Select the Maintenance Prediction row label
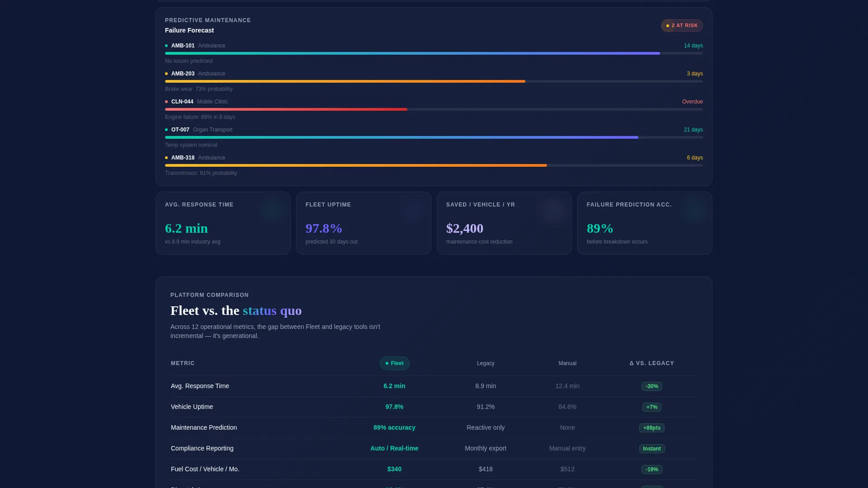This screenshot has height=488, width=868. (204, 427)
